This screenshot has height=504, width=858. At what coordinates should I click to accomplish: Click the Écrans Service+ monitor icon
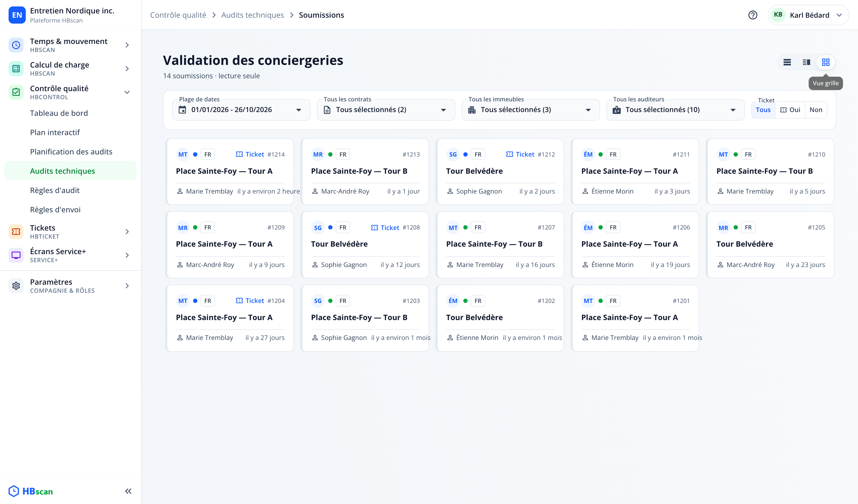tap(16, 255)
